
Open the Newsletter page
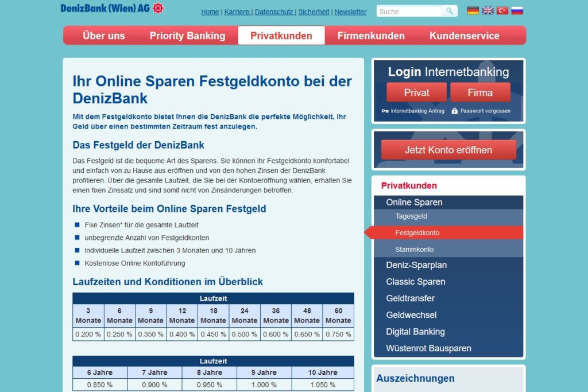[350, 11]
